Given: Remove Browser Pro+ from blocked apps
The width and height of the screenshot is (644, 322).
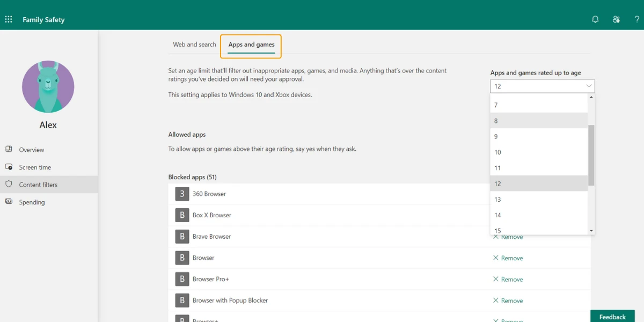Looking at the screenshot, I should pos(508,279).
